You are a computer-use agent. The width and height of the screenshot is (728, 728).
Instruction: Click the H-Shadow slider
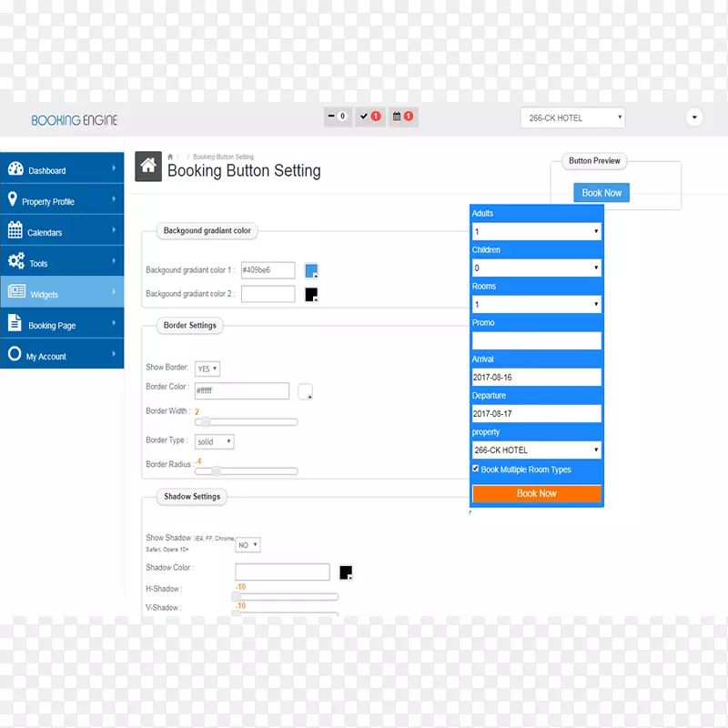[x=286, y=597]
